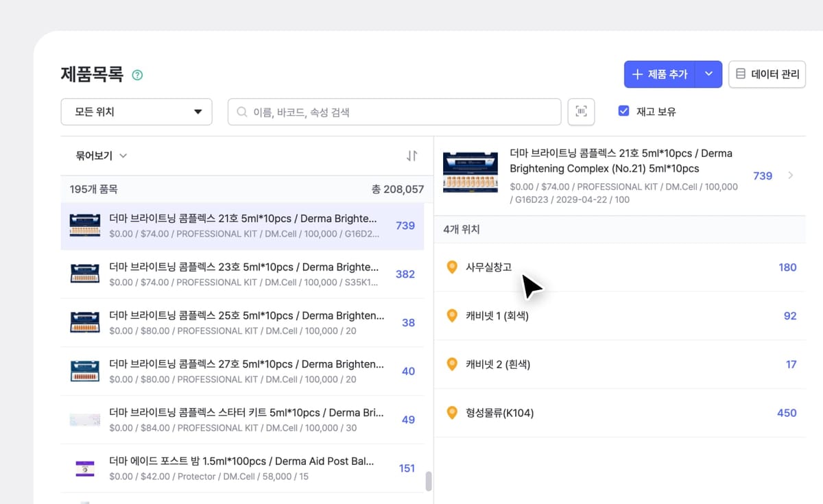Screen dimensions: 823x504
Task: Click quantity 151 in product list
Action: pyautogui.click(x=407, y=468)
